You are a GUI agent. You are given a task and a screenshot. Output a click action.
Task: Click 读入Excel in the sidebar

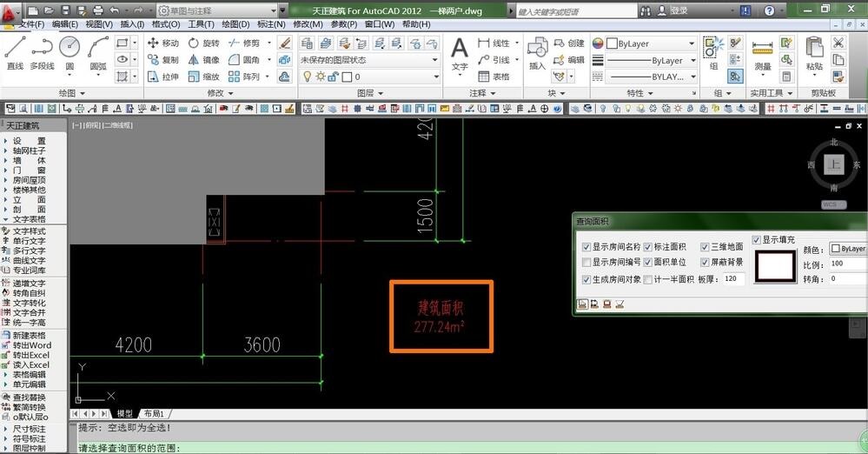[x=31, y=364]
